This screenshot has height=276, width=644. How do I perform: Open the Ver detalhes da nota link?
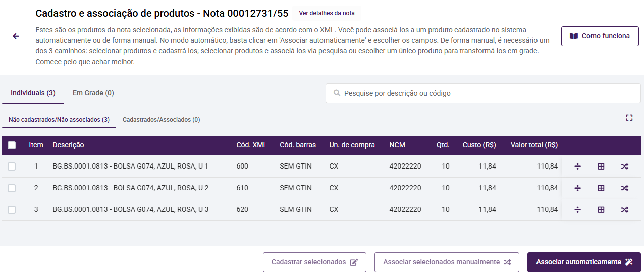coord(327,13)
